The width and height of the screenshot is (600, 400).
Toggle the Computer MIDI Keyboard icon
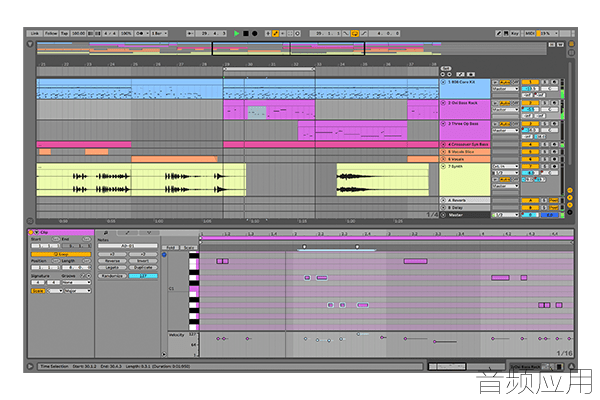coord(506,34)
